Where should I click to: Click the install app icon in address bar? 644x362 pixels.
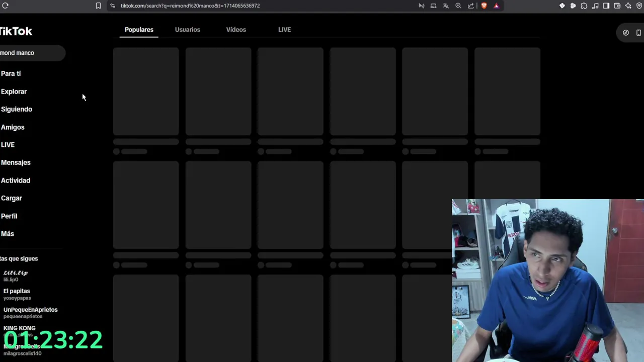[x=433, y=6]
